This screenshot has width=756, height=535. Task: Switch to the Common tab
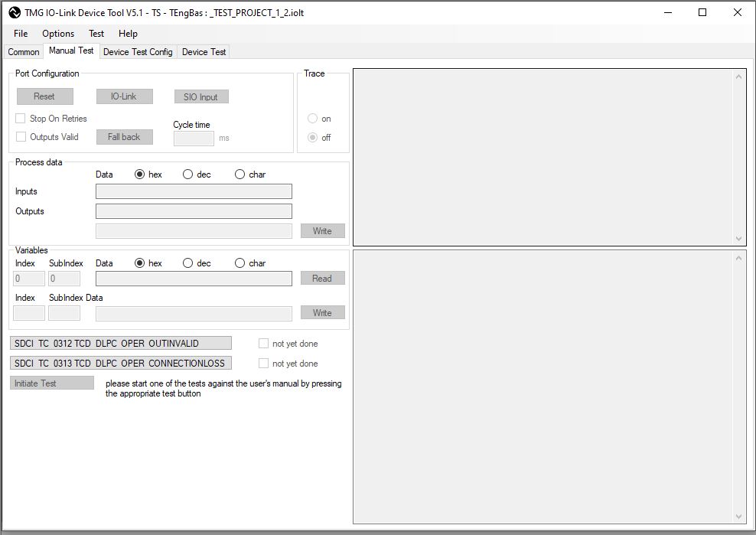(24, 52)
